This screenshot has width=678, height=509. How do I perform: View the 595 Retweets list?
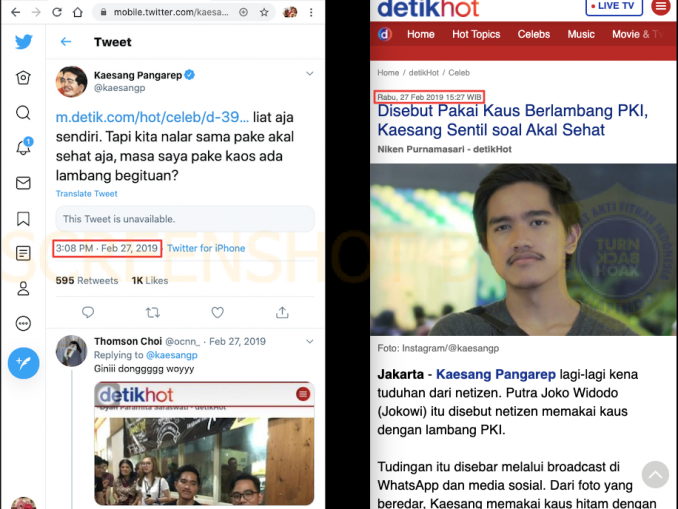(x=87, y=281)
